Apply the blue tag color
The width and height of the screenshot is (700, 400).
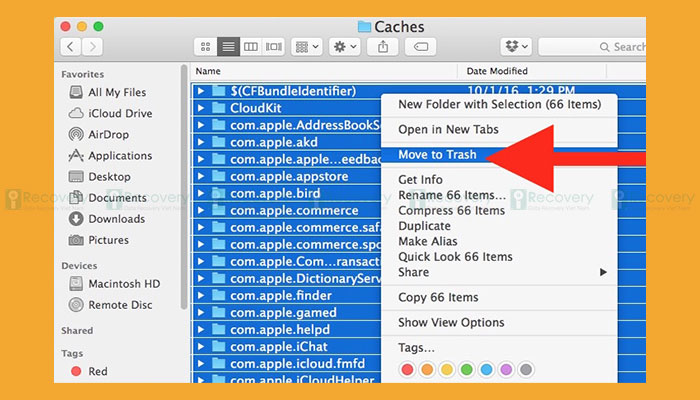pyautogui.click(x=487, y=370)
